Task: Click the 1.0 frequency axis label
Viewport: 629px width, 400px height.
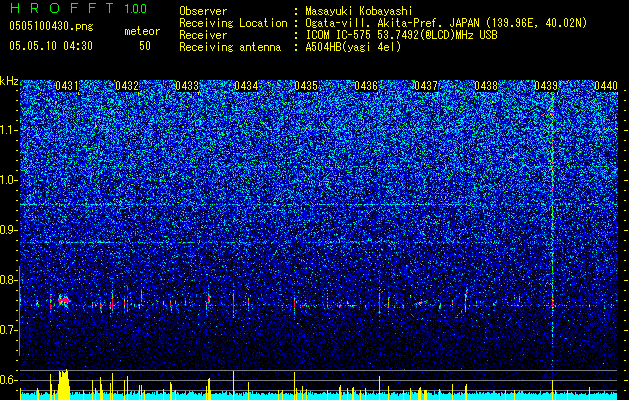Action: click(x=9, y=180)
